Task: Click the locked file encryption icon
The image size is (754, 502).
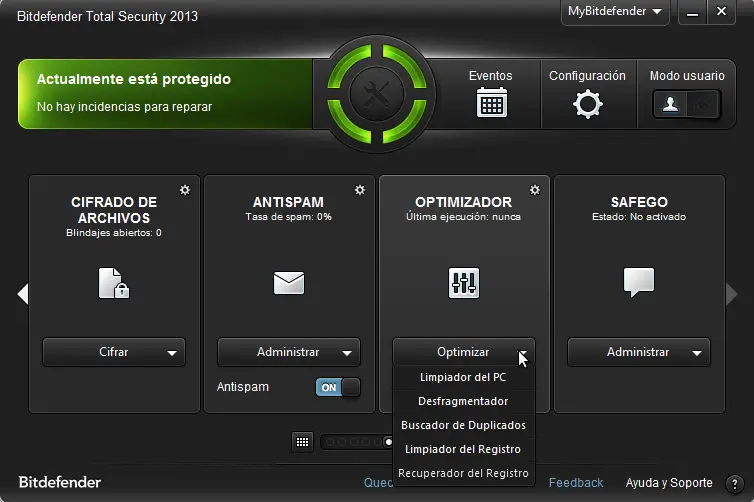Action: (114, 283)
